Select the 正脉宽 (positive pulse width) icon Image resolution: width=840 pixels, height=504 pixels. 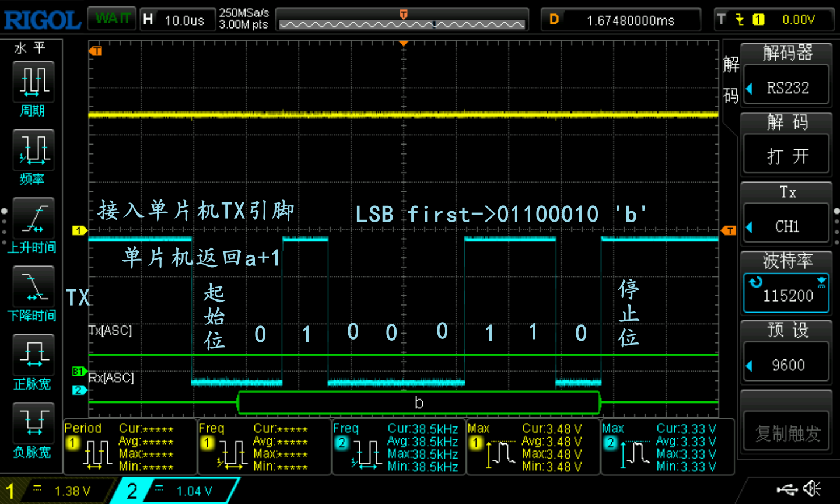point(33,355)
